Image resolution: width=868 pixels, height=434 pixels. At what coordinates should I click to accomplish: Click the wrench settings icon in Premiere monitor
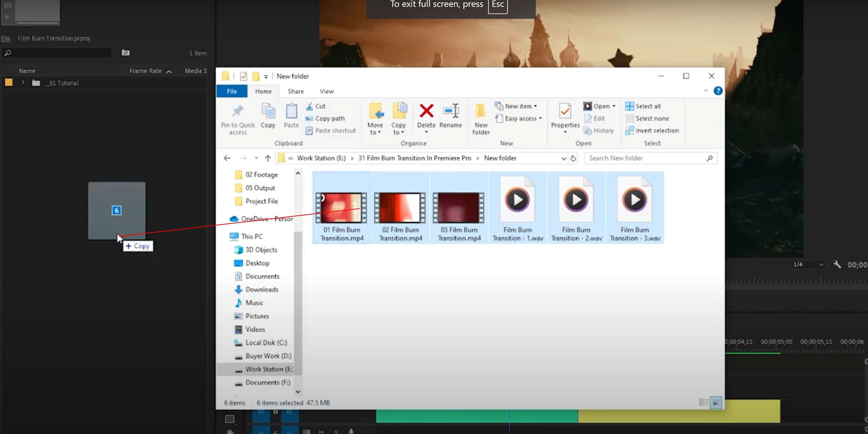(837, 265)
